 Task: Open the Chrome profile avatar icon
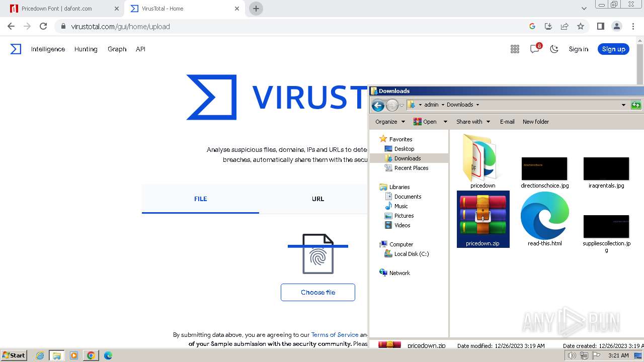tap(616, 26)
